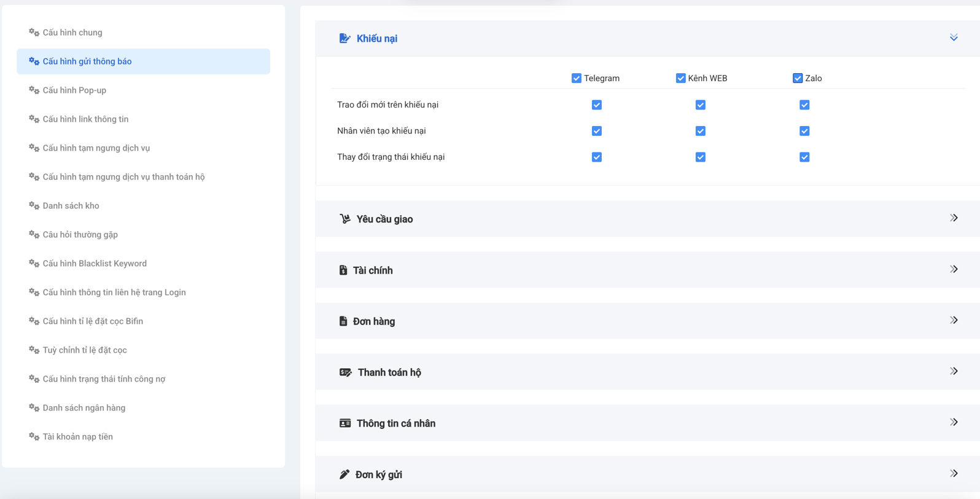980x499 pixels.
Task: Collapse the Khiếu nại section chevron
Action: [954, 38]
